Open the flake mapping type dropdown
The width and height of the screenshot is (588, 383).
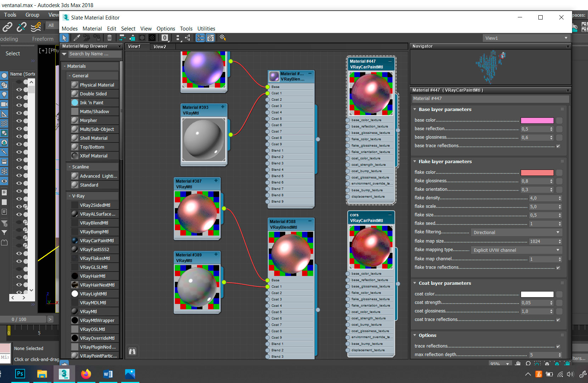click(516, 250)
